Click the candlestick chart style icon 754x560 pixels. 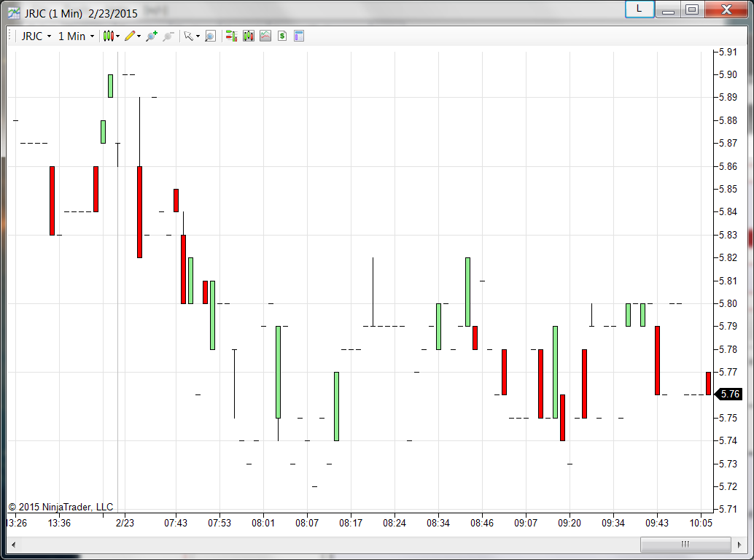(x=108, y=36)
